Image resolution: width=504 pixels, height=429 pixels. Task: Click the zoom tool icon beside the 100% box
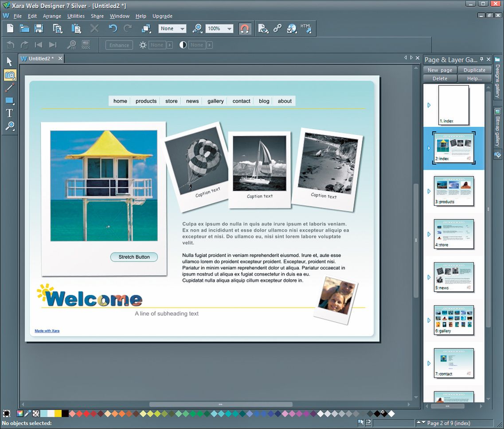[x=197, y=29]
